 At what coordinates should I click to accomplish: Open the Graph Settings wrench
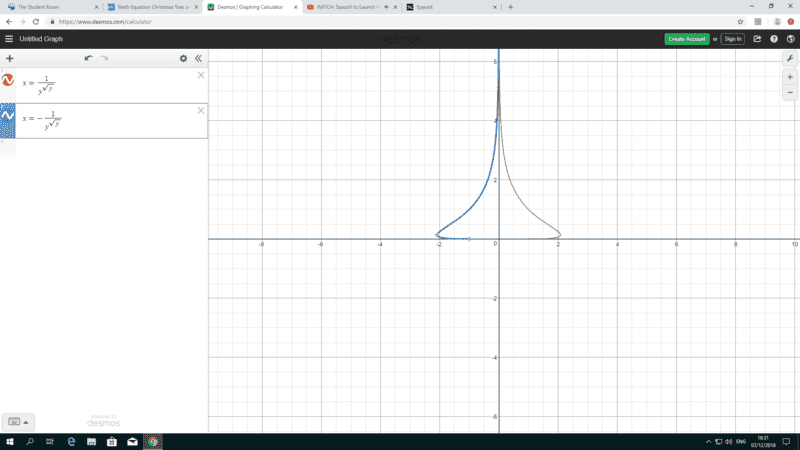click(x=790, y=58)
